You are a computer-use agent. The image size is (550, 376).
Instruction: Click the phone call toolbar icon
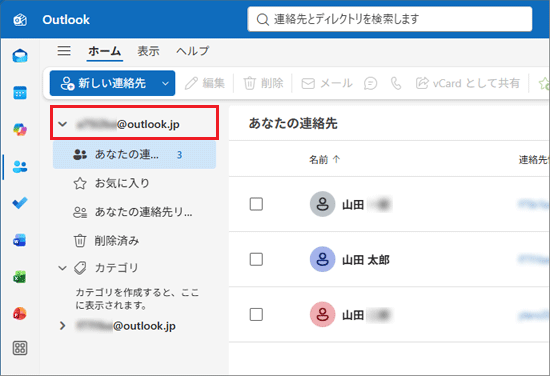pyautogui.click(x=396, y=83)
